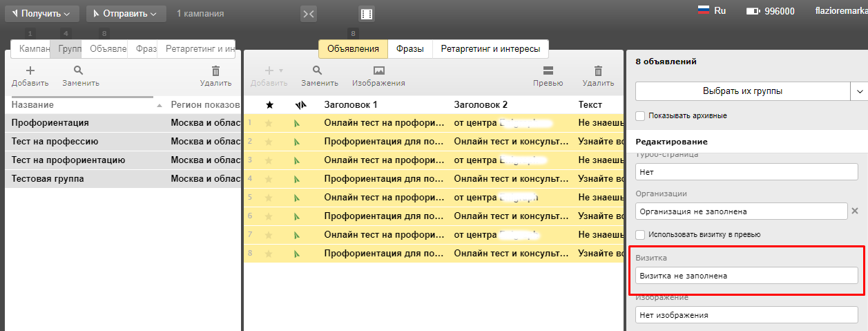Open Изображения tool in ads panel
This screenshot has height=331, width=868.
click(378, 76)
